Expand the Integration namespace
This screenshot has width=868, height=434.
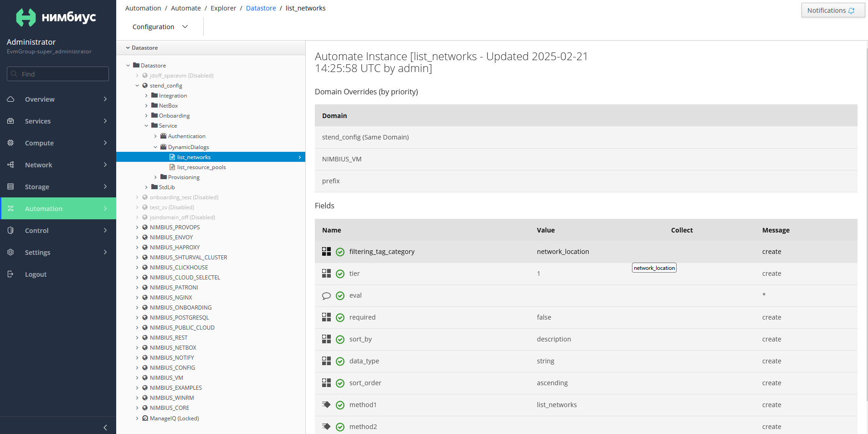[x=146, y=95]
